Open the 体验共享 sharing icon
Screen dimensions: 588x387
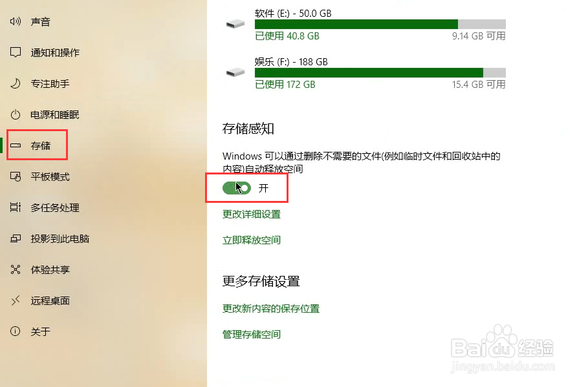click(x=16, y=269)
